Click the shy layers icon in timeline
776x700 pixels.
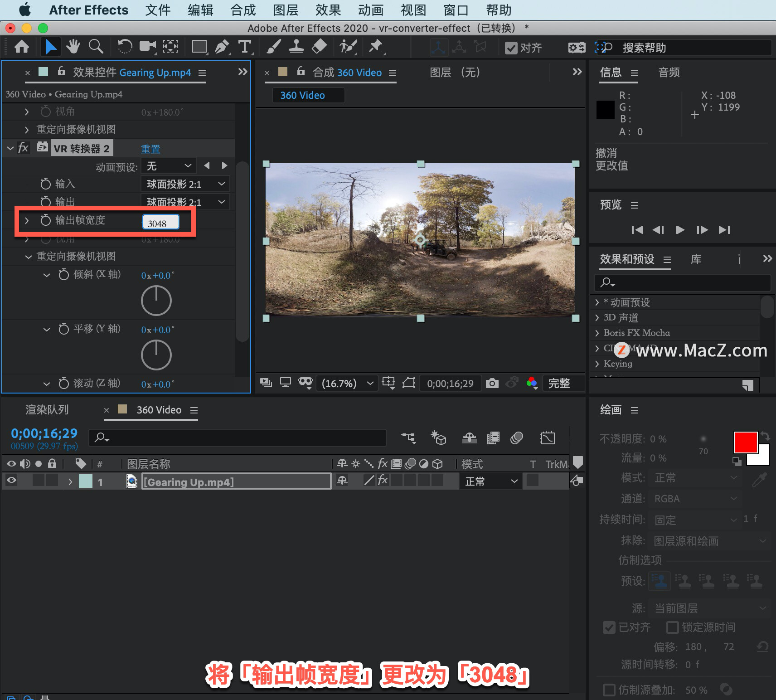[x=469, y=437]
